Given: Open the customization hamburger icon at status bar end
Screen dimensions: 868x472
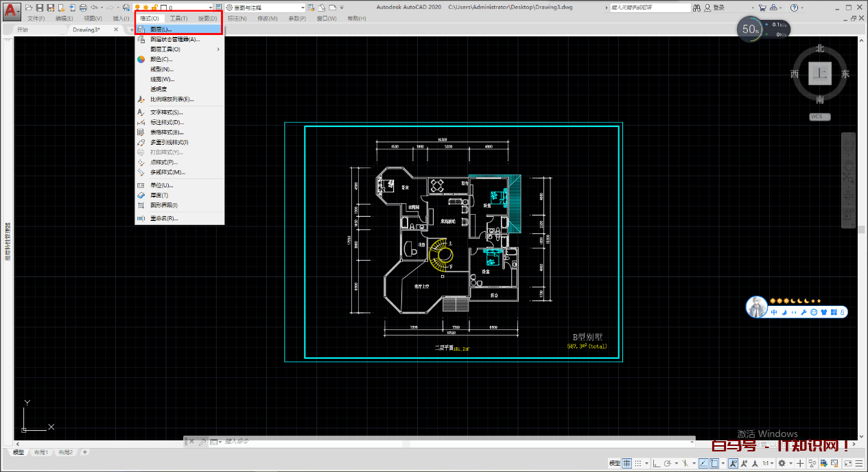Looking at the screenshot, I should coord(858,463).
